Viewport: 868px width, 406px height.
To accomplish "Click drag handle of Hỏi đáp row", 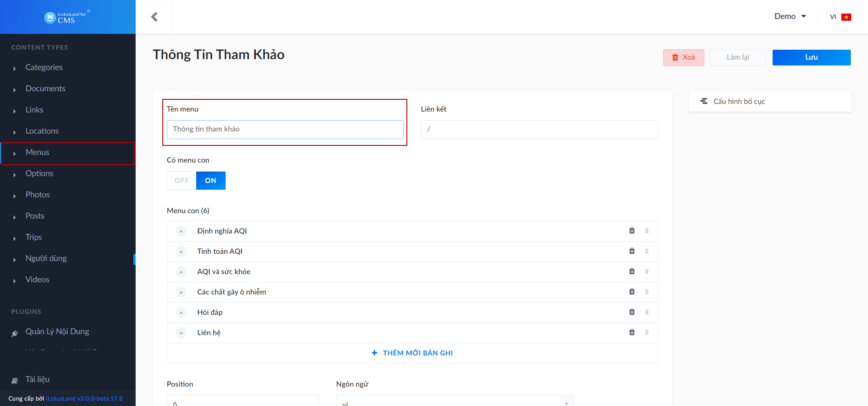I will (x=647, y=312).
